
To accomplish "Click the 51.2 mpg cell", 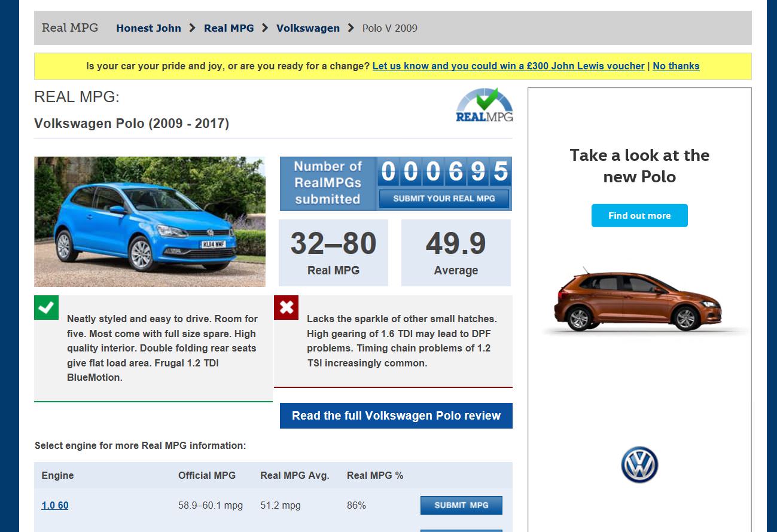I will (x=281, y=506).
